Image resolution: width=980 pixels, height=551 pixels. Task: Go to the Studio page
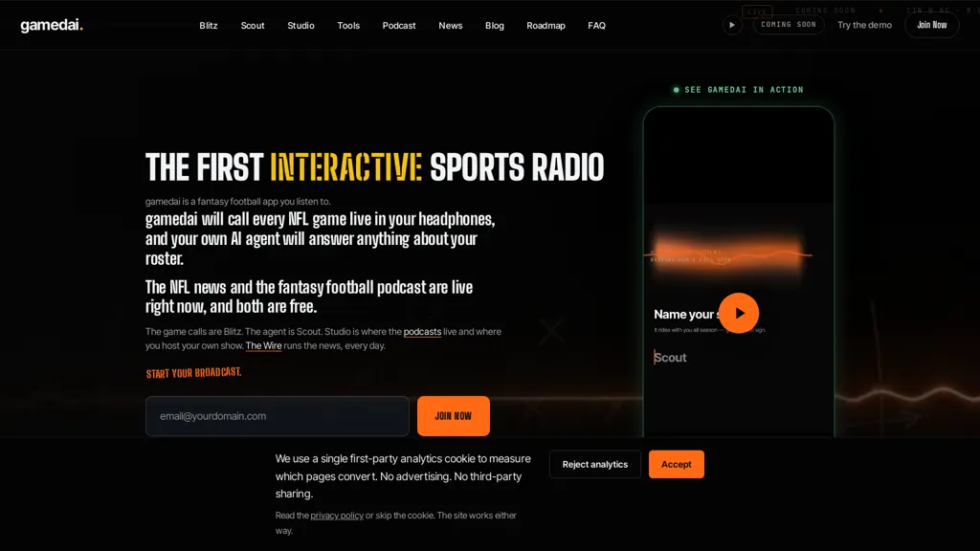tap(301, 26)
